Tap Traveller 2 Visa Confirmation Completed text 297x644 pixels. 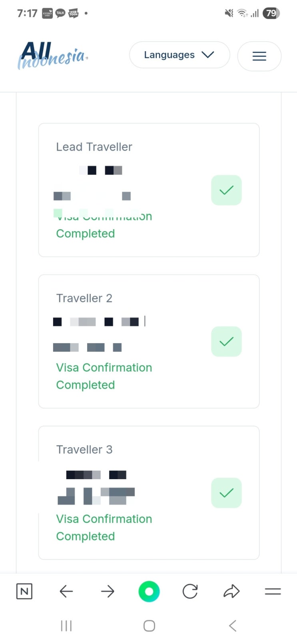tap(104, 376)
